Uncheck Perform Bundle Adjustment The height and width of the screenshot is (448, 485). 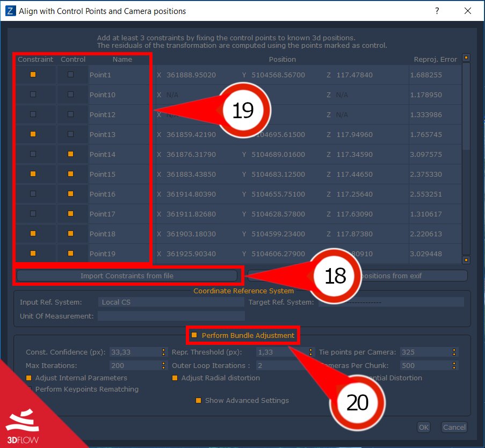point(194,334)
